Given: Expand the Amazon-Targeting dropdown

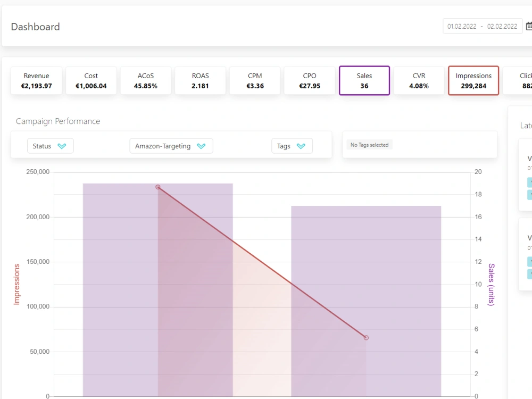Looking at the screenshot, I should pos(171,146).
